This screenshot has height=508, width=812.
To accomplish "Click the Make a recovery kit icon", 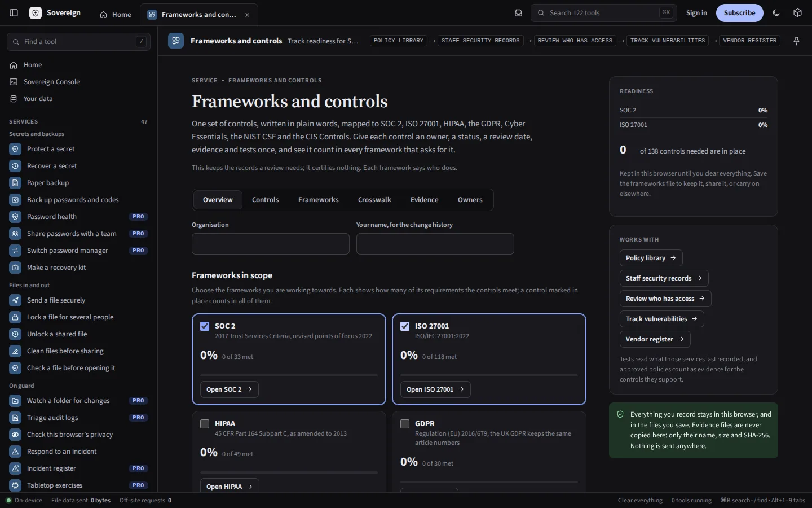I will coord(15,268).
